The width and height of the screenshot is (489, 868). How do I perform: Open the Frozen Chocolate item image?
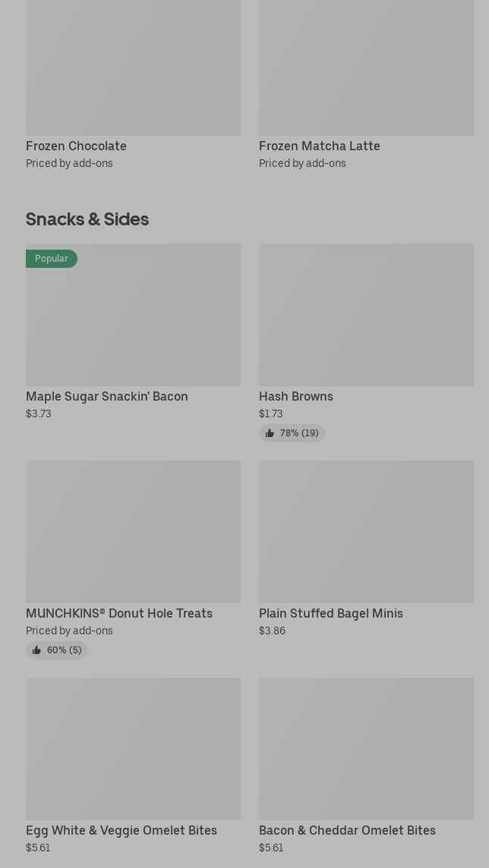(x=133, y=68)
